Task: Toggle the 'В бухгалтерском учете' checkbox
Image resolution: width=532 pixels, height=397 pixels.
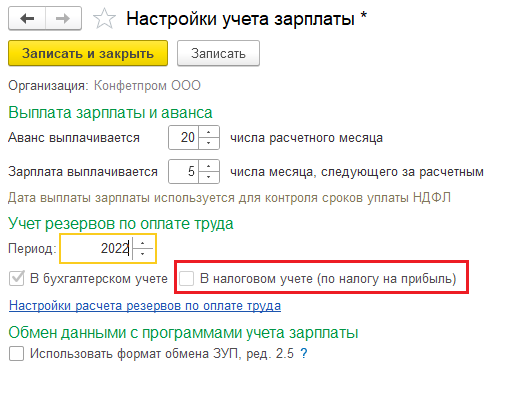Action: [x=17, y=279]
